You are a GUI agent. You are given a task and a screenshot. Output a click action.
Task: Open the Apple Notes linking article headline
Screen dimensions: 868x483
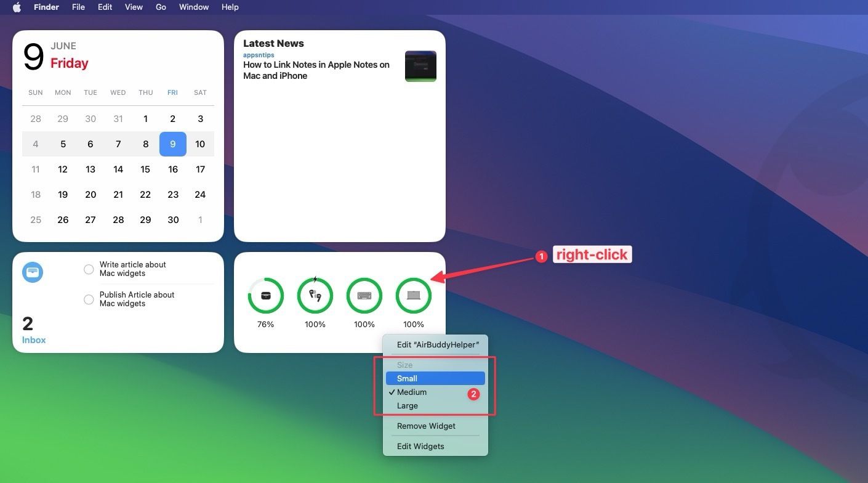coord(316,70)
